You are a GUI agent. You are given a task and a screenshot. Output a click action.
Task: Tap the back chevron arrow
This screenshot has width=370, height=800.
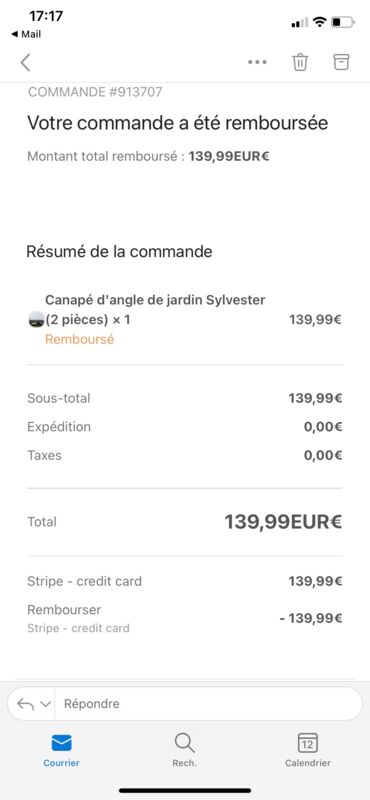[26, 62]
